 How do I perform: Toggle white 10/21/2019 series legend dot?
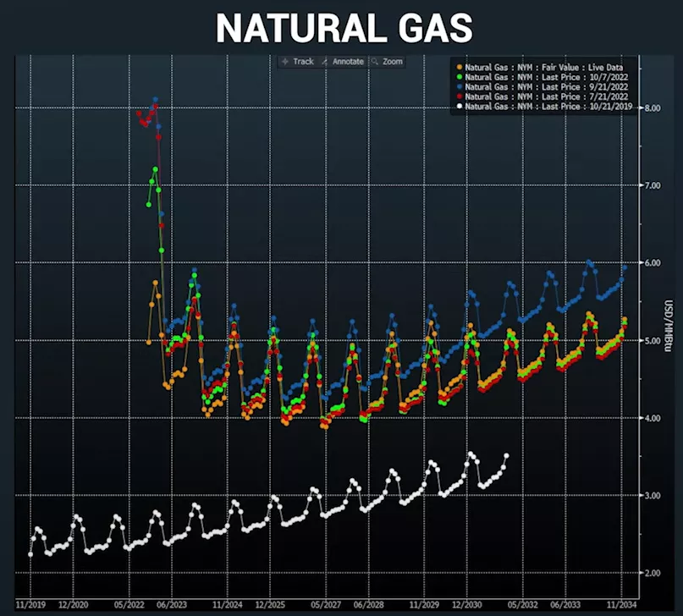point(459,107)
